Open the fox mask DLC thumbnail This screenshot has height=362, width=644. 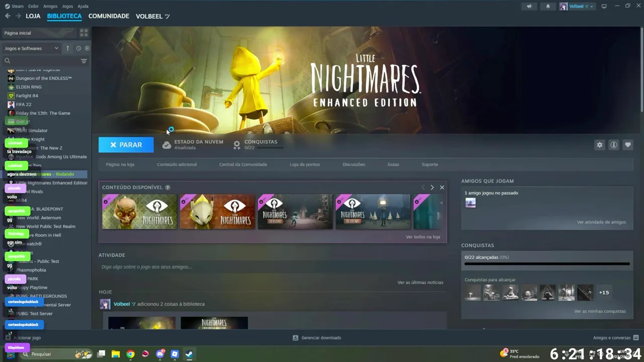click(x=217, y=212)
